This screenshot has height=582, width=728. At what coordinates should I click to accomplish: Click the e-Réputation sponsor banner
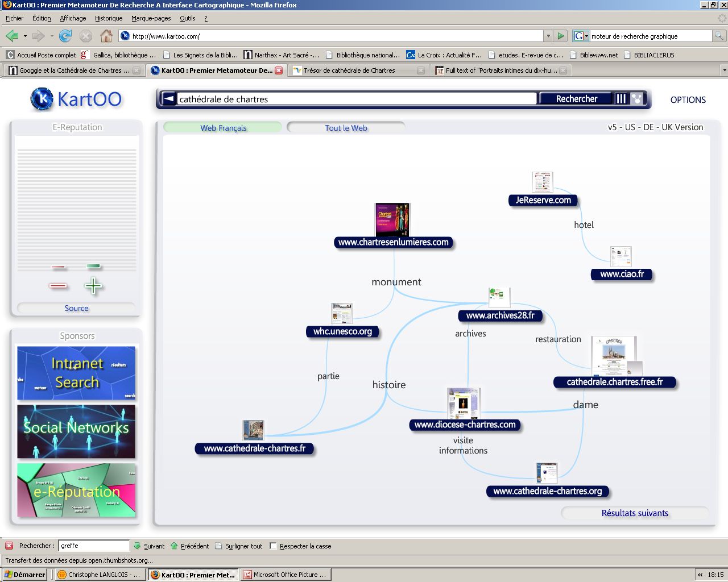pos(76,490)
